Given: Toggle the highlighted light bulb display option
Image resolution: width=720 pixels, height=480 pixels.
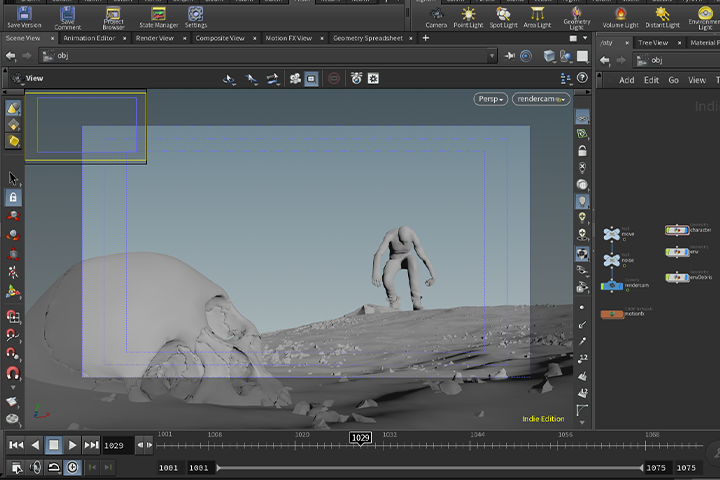Looking at the screenshot, I should coord(582,201).
